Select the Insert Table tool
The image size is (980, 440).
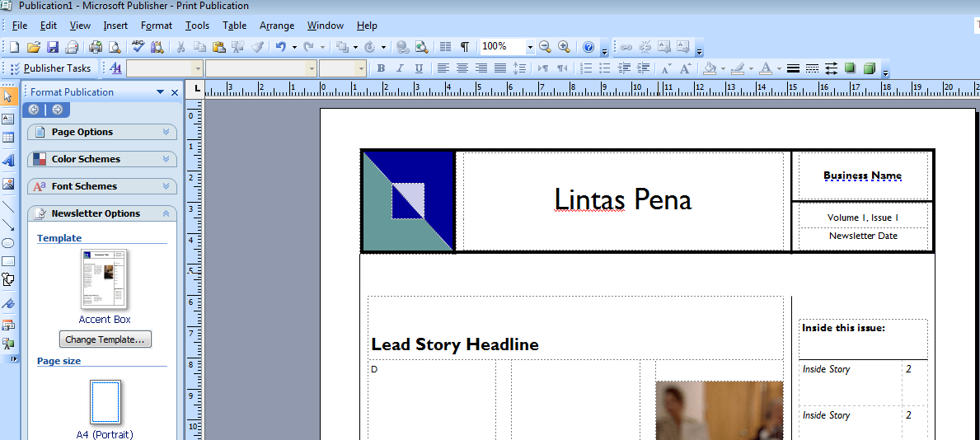[x=8, y=138]
